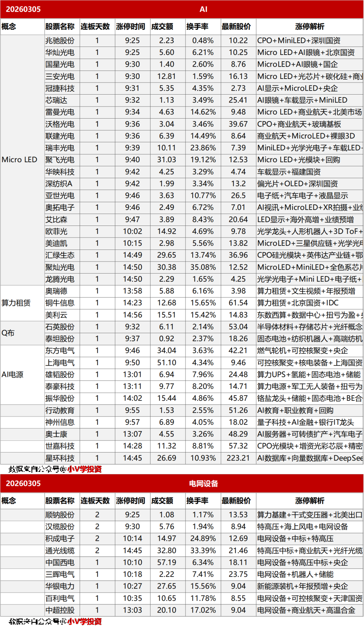Click the Q布 concept label

click(8, 333)
